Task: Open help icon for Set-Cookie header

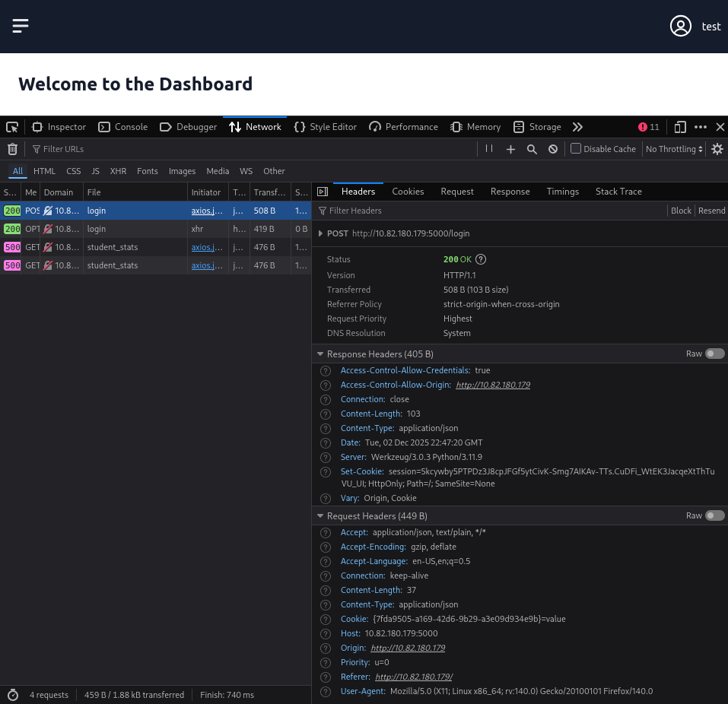Action: coord(326,472)
